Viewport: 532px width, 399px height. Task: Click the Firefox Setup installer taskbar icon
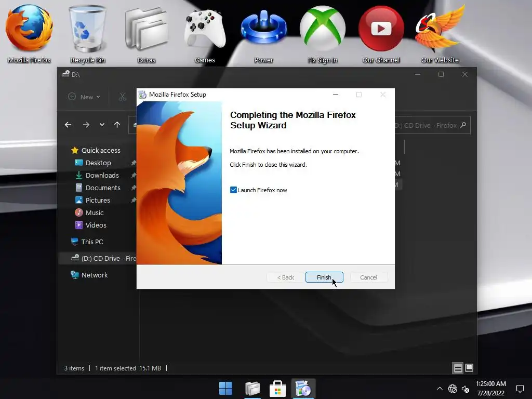303,389
